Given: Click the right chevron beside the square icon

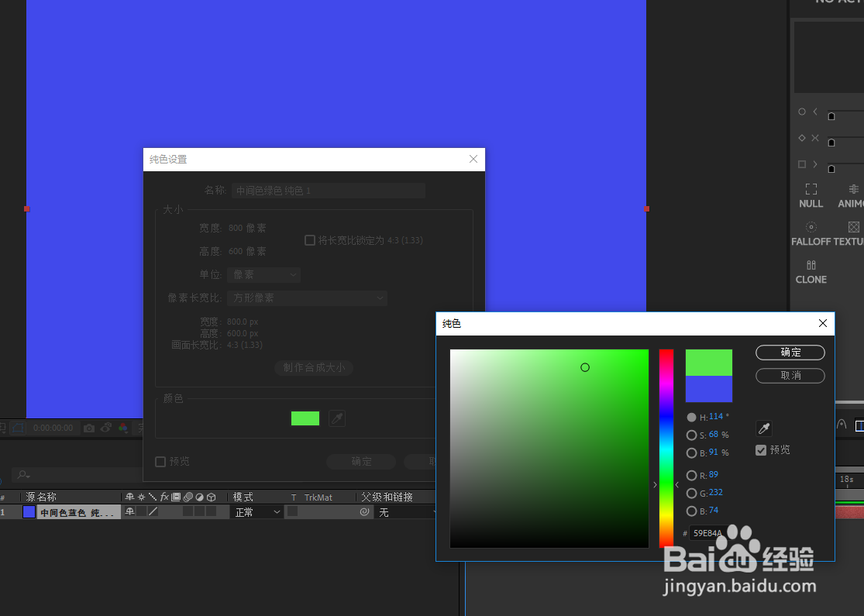Looking at the screenshot, I should click(x=815, y=164).
